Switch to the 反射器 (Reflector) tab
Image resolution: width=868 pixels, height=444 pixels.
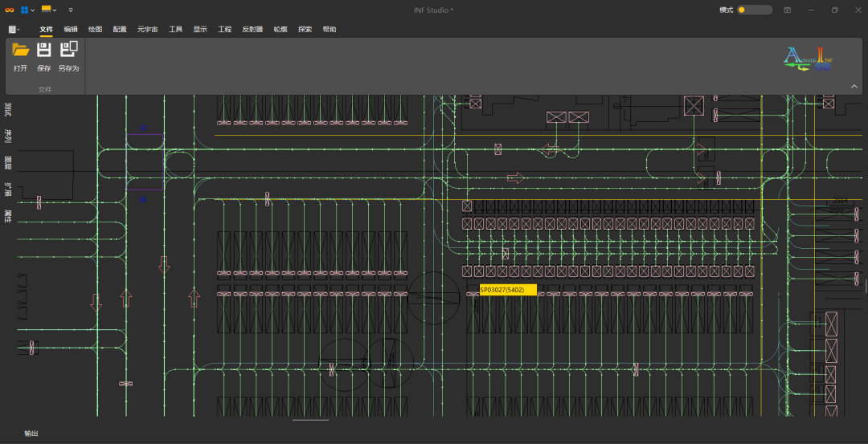tap(252, 29)
